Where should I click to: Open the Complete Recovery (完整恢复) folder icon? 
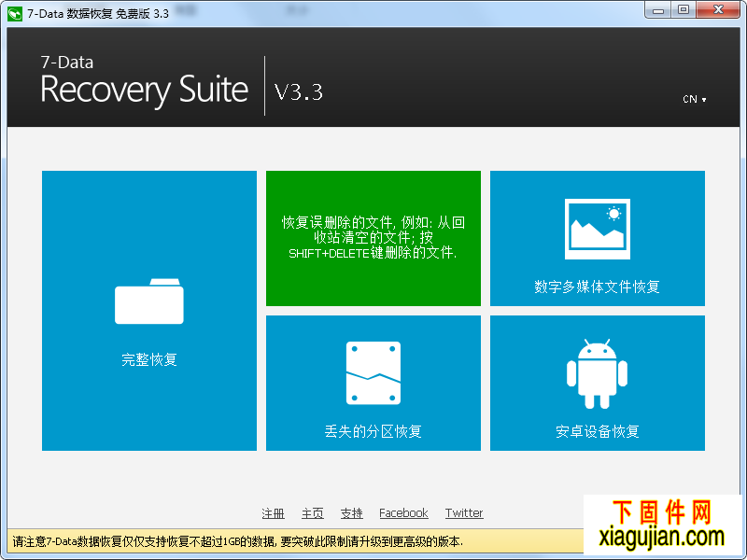coord(149,301)
